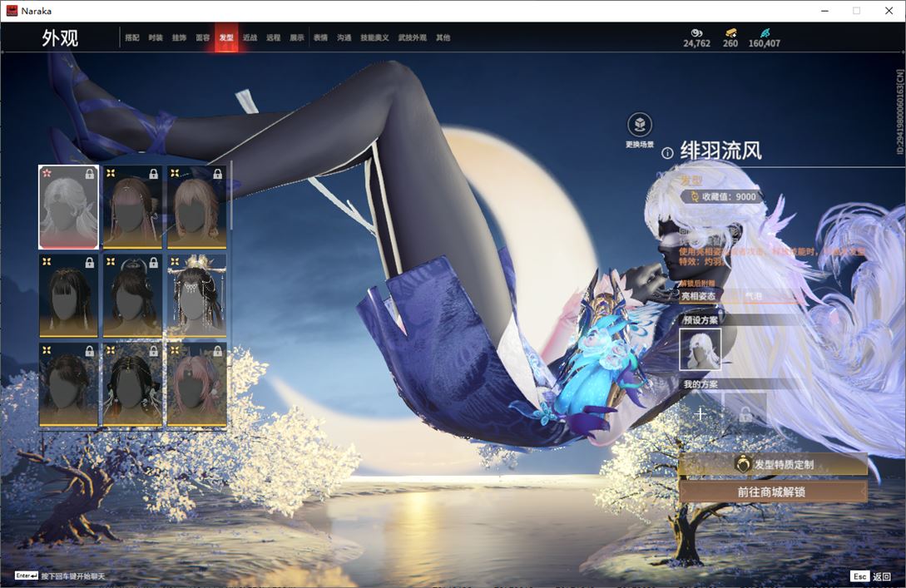Viewport: 906px width, 588px height.
Task: Select the dark hairstyle with loop bun thumbnail
Action: pyautogui.click(x=132, y=296)
